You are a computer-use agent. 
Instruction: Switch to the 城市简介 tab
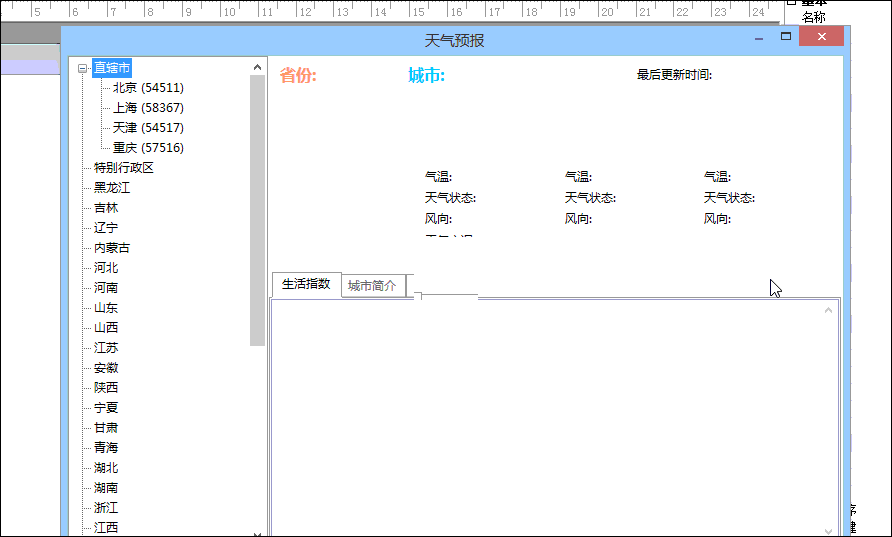[372, 286]
